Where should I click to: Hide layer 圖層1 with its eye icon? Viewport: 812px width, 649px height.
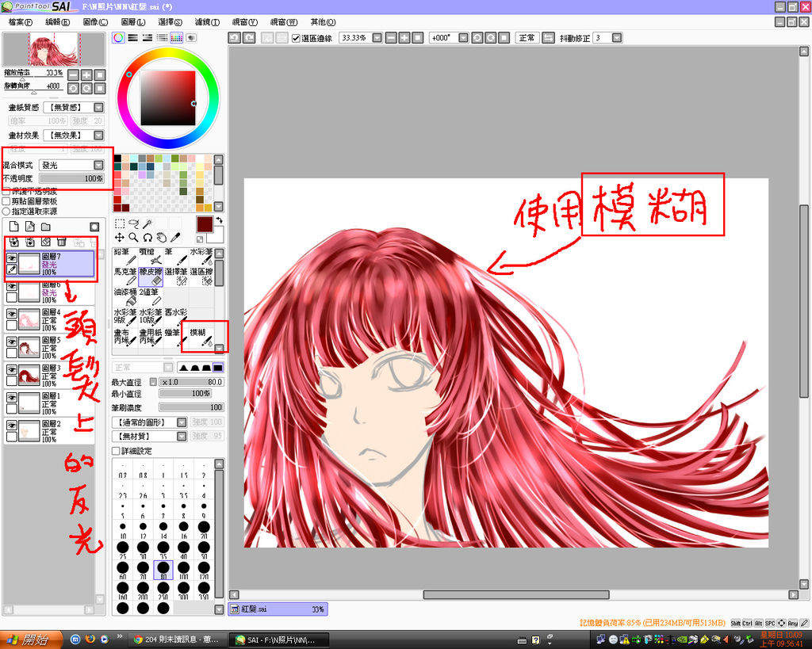pos(11,398)
